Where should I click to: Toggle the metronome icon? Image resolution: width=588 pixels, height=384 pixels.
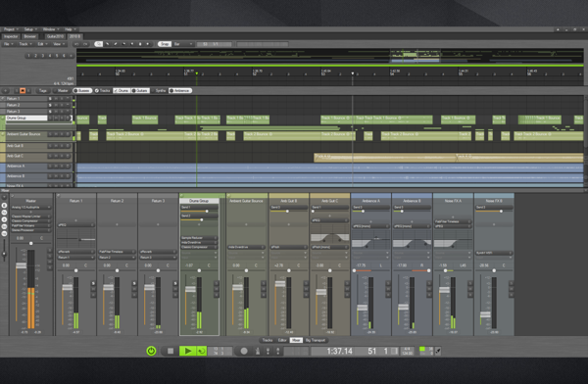[258, 351]
